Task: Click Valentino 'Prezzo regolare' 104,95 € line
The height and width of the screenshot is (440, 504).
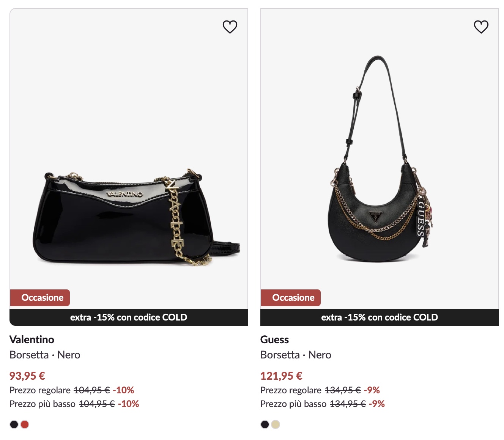Action: tap(72, 390)
